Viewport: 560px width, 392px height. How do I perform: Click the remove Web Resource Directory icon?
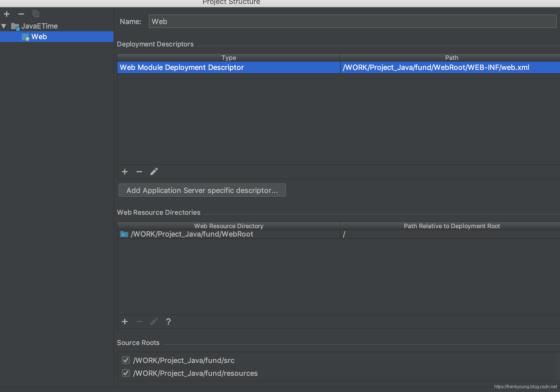[x=139, y=322]
